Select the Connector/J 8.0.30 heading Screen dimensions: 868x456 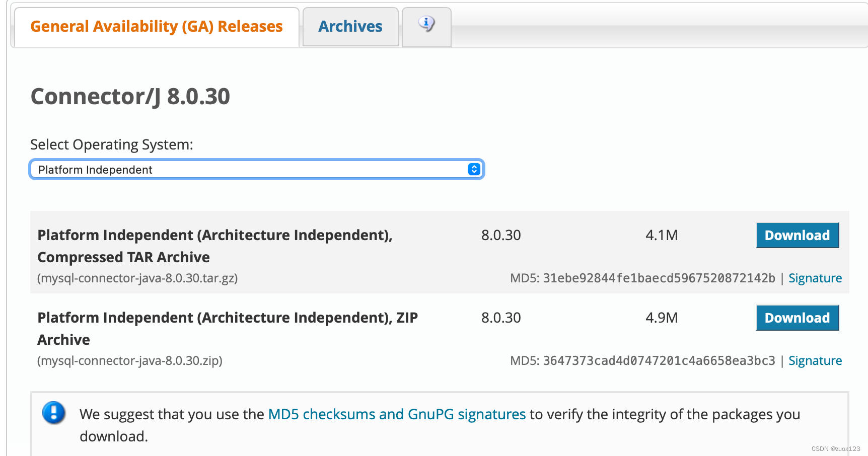130,96
